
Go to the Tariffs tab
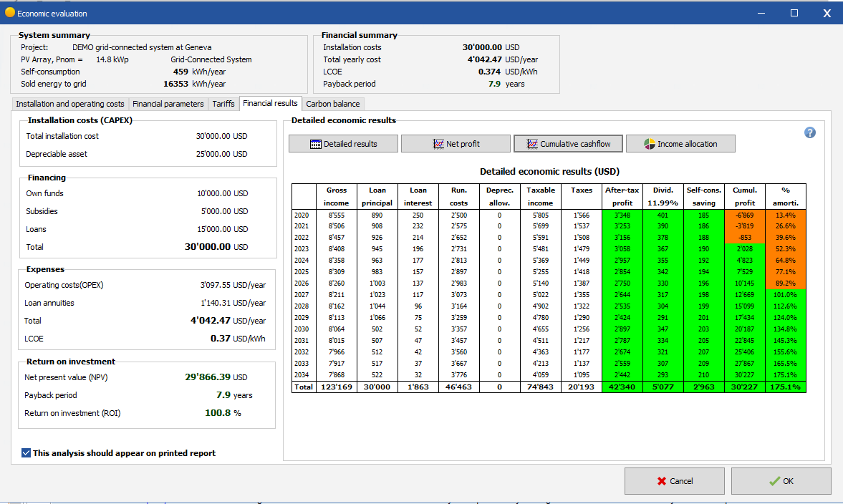click(223, 104)
